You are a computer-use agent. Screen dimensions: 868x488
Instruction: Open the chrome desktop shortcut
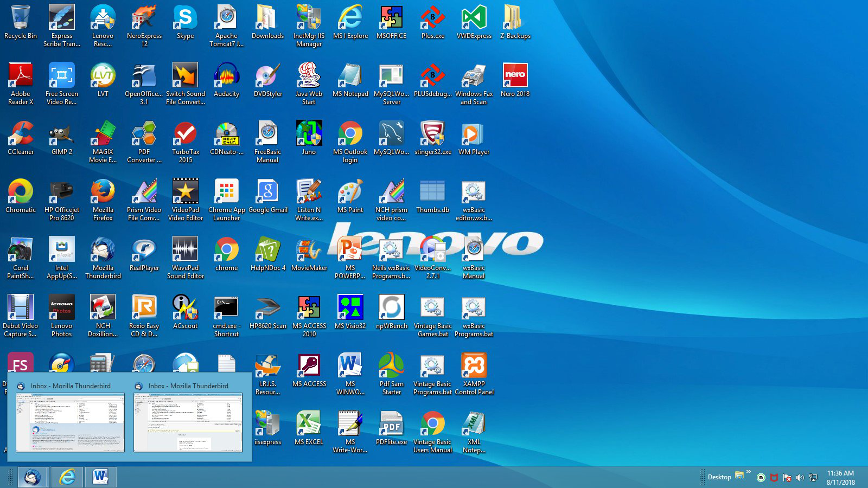227,255
